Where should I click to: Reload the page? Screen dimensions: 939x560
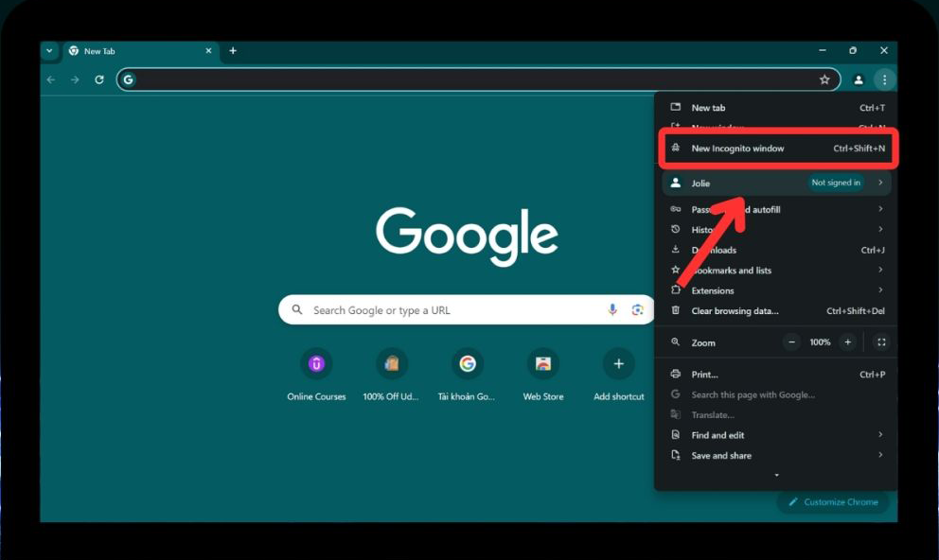[x=99, y=79]
